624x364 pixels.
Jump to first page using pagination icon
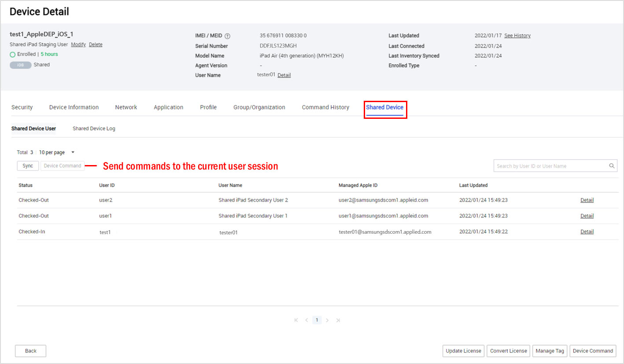pyautogui.click(x=295, y=320)
